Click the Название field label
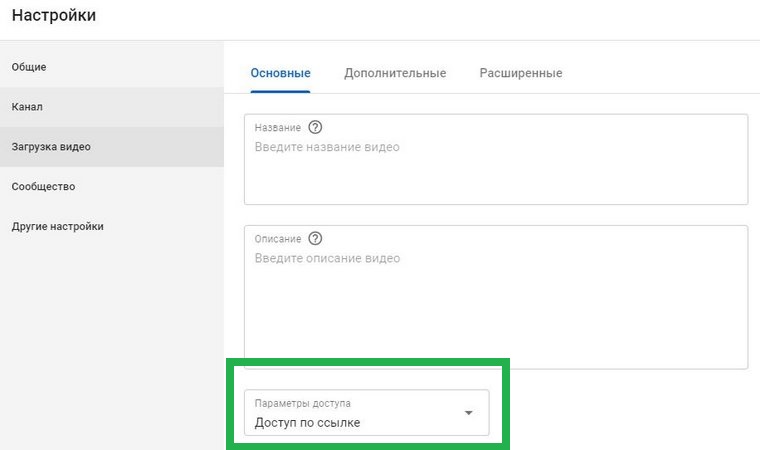 278,128
